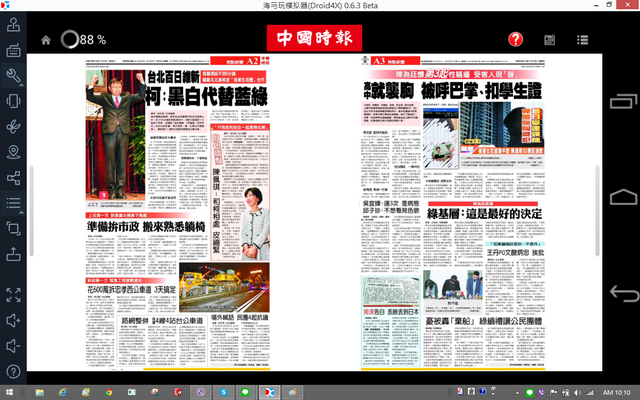Decrease volume with the speaker minus icon

[x=13, y=346]
